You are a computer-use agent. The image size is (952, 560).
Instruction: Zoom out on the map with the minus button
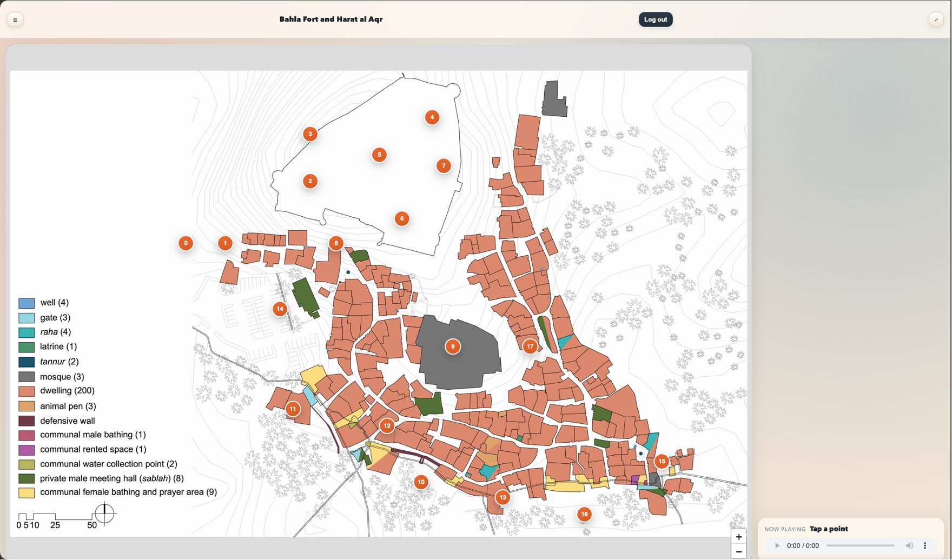tap(738, 552)
